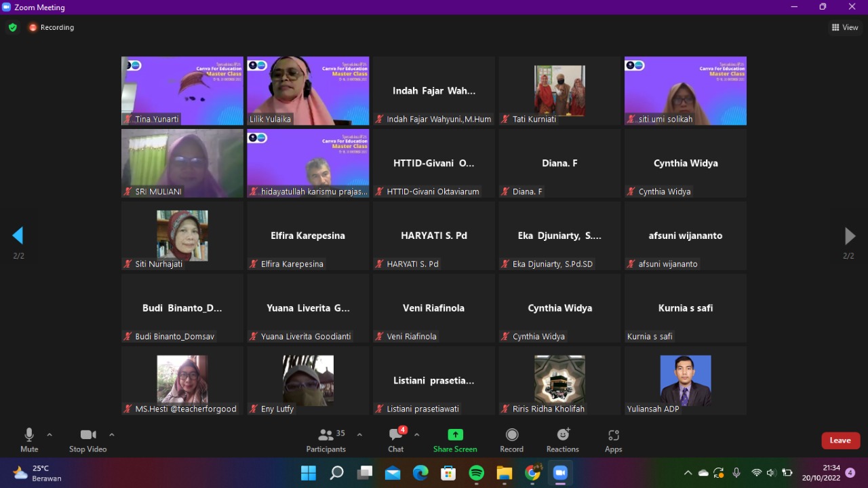Screen dimensions: 868x488
Task: Click HARYATI S. Pd name label
Action: (413, 264)
